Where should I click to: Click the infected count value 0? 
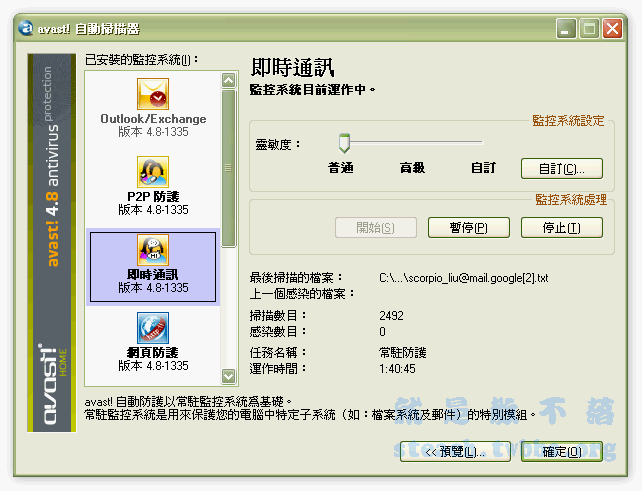382,331
